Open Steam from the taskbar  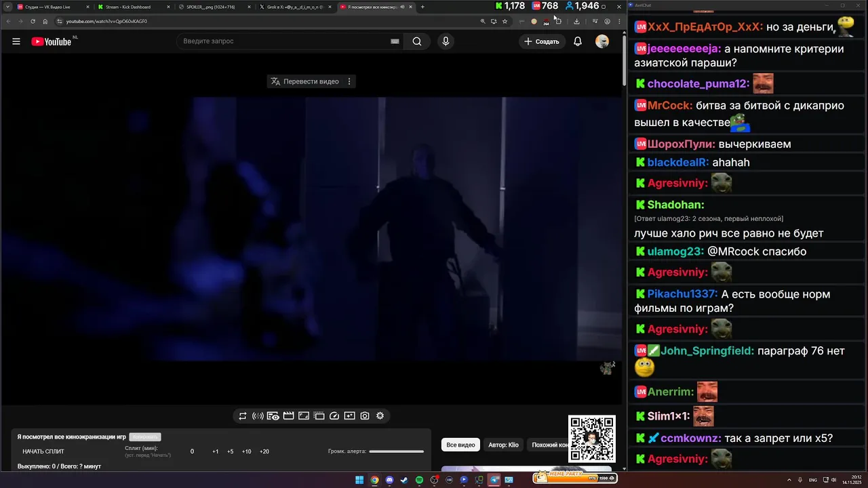(x=404, y=480)
